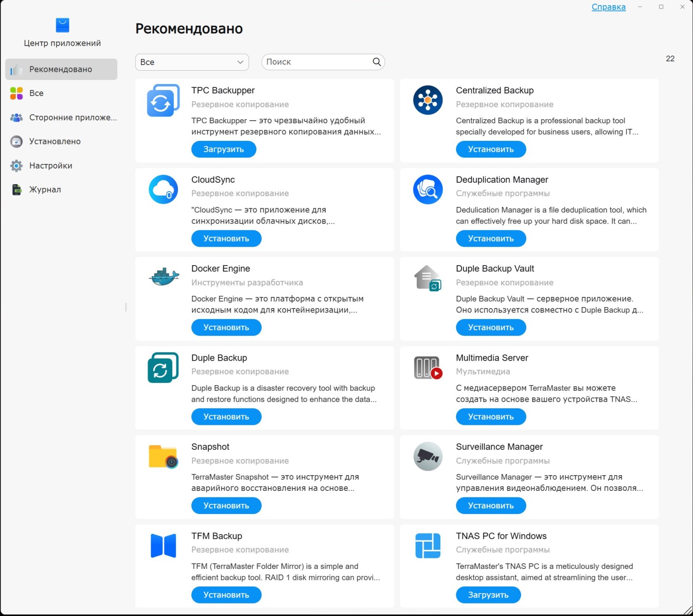Click Установить for Multimedia Server
Screen dimensions: 693x616
tap(491, 417)
